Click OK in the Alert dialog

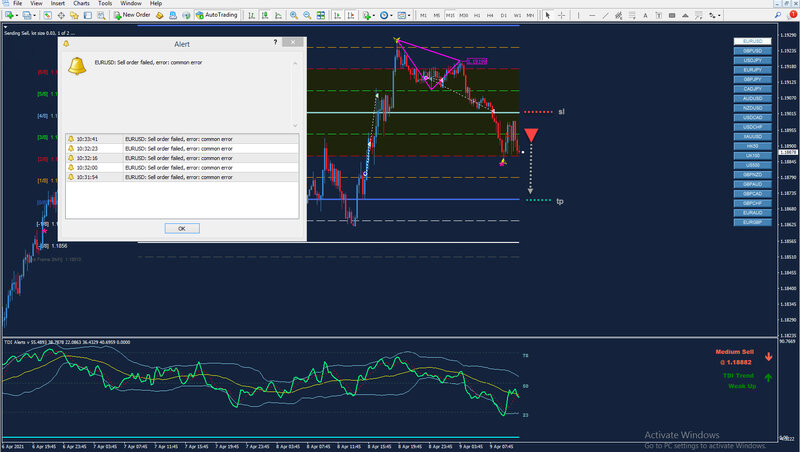[182, 229]
